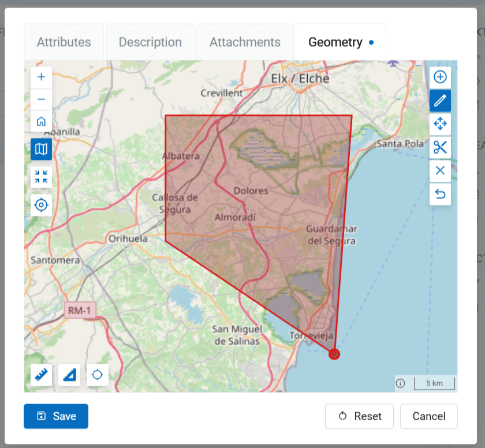Toggle the basemap layer button
Screen dimensions: 485x448
coord(41,150)
